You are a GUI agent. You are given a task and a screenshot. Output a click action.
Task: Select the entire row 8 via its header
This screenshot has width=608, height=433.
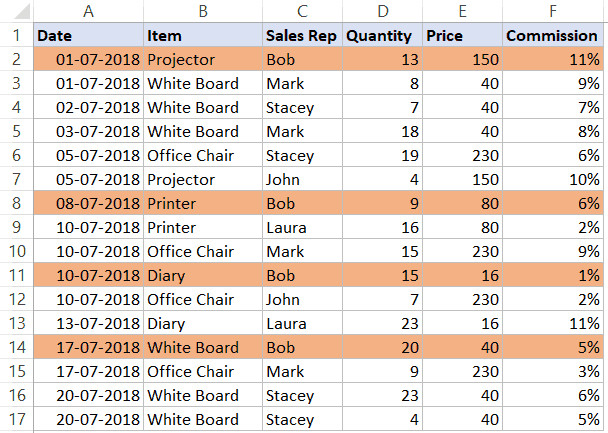[x=16, y=204]
